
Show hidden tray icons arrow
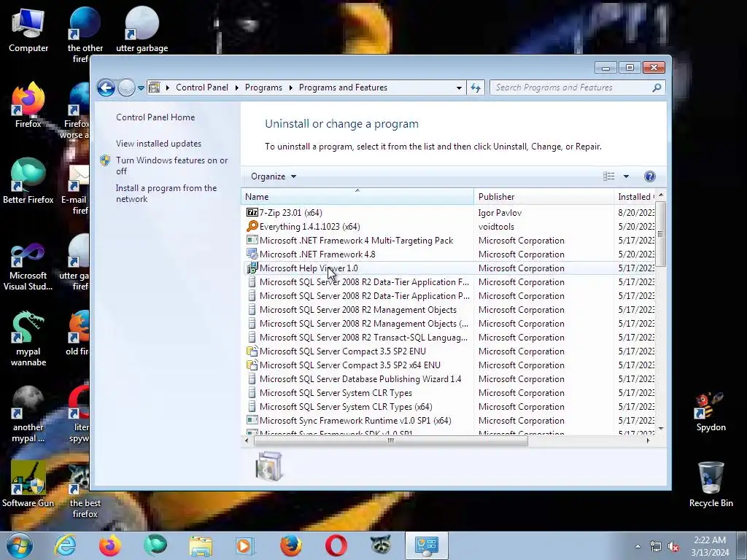[638, 546]
